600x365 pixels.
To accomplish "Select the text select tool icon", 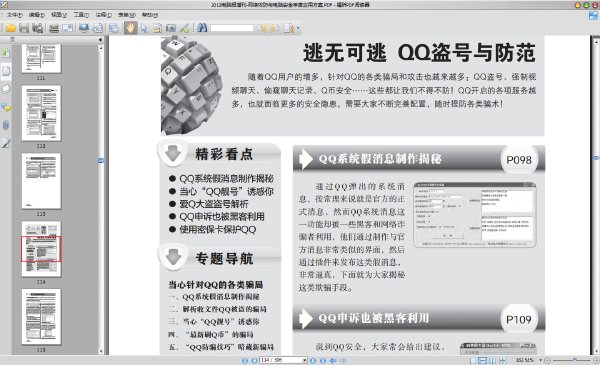I will 157,28.
